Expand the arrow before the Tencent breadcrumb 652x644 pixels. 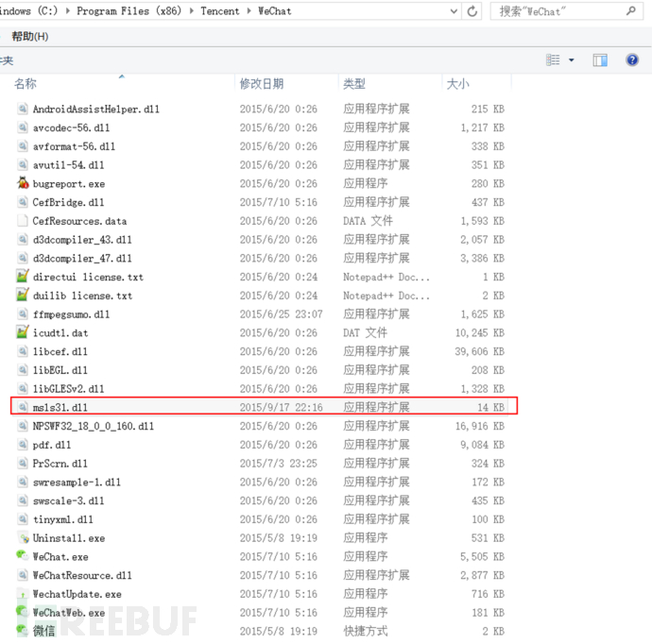coord(192,11)
